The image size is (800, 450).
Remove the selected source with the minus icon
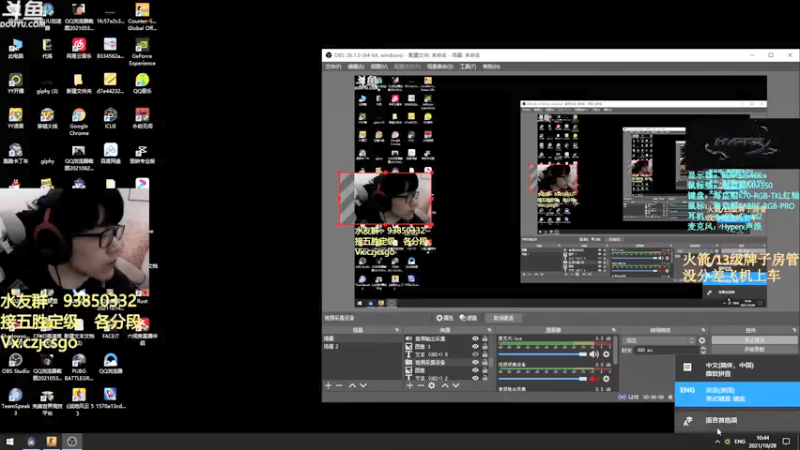[x=420, y=386]
